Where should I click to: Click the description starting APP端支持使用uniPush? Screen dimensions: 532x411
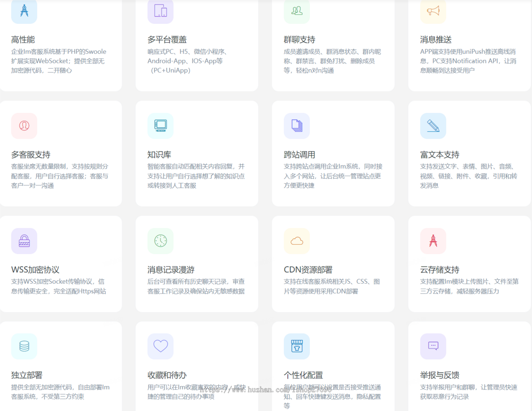pyautogui.click(x=468, y=61)
